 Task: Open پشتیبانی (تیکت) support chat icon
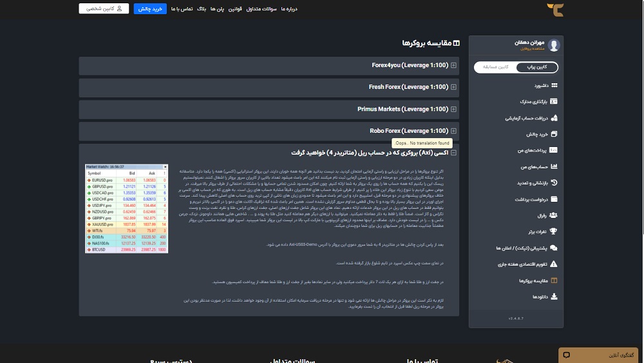[554, 248]
